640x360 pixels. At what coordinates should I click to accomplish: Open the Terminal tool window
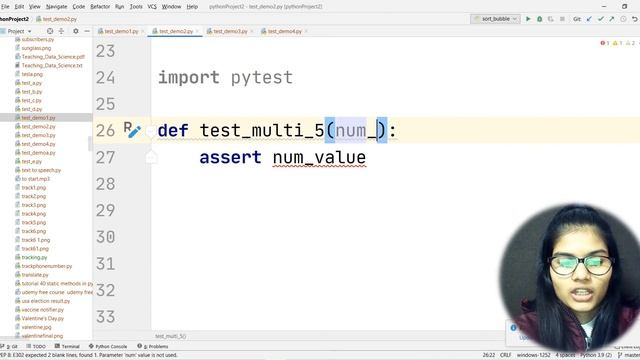tap(67, 346)
